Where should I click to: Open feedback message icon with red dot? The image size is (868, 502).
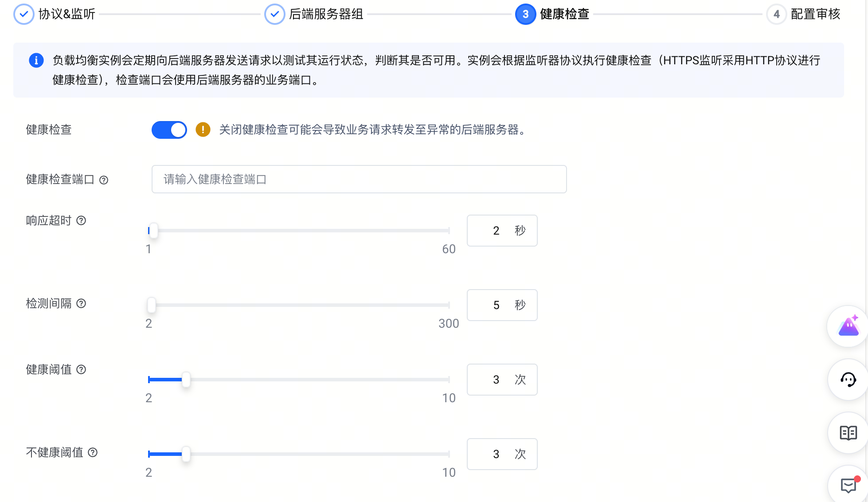point(848,485)
